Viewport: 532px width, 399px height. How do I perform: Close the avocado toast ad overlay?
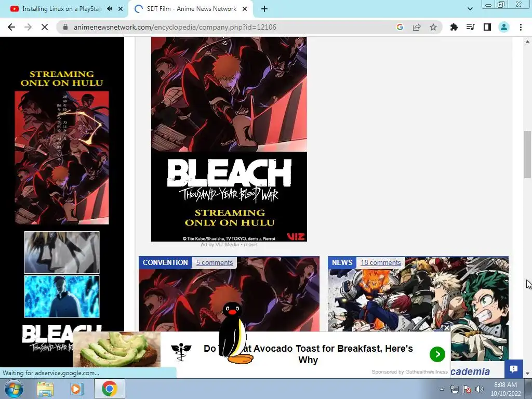(x=447, y=328)
